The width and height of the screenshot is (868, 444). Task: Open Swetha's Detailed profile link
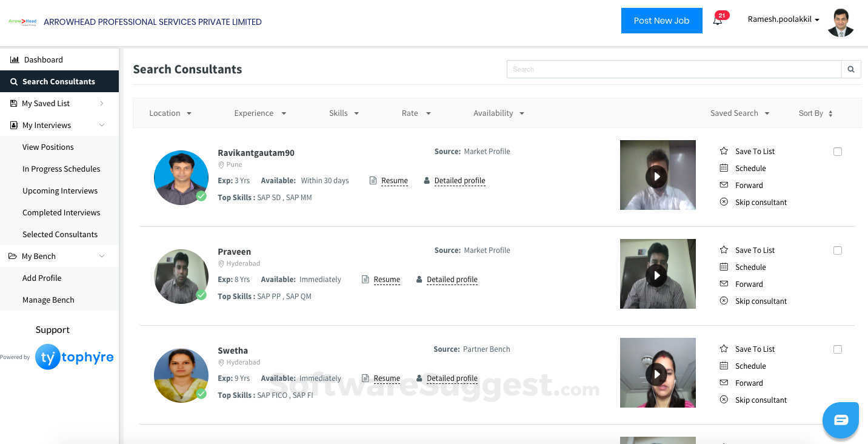point(452,378)
